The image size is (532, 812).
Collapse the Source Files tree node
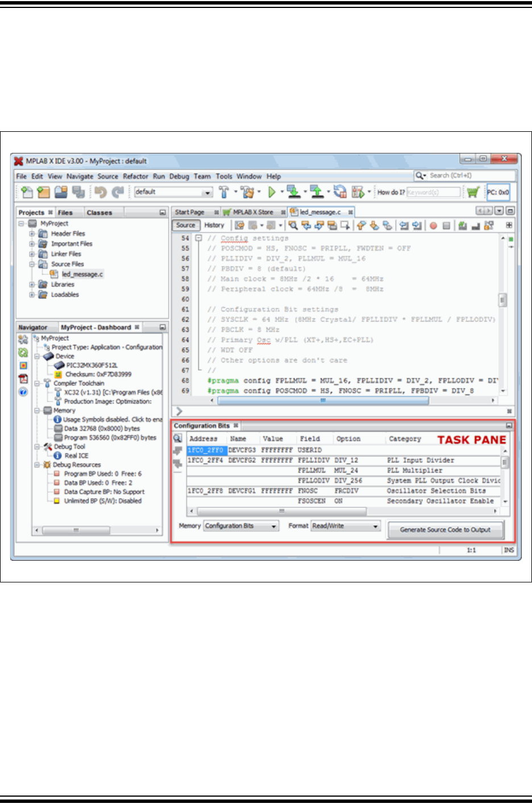pos(32,264)
